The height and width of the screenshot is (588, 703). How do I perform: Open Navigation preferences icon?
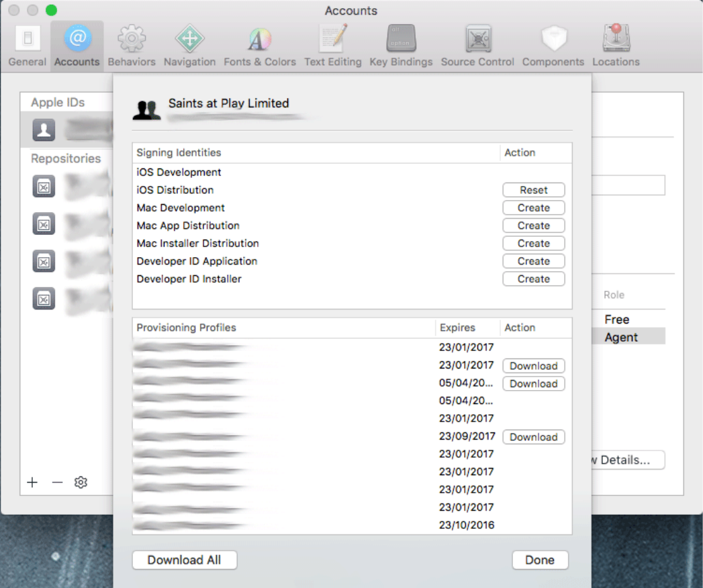tap(189, 39)
